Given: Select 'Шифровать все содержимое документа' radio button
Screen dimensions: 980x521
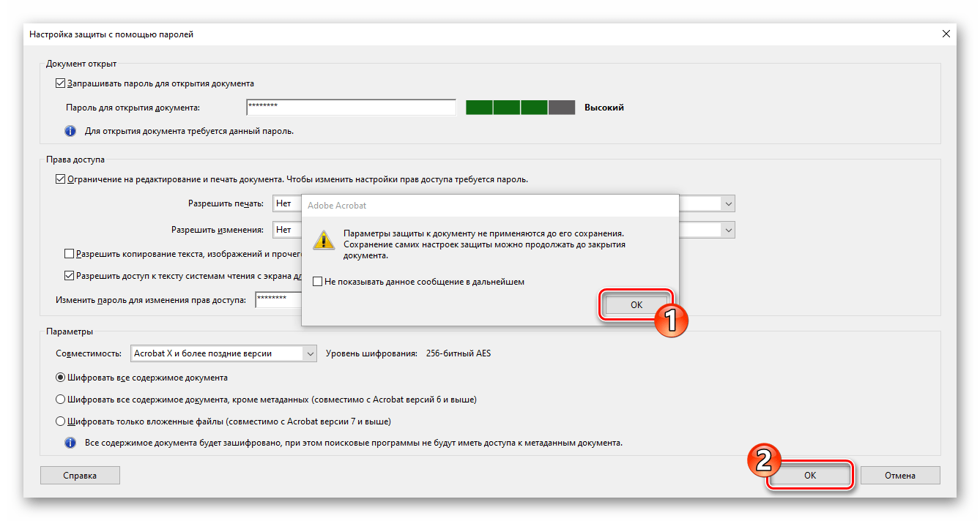Looking at the screenshot, I should 60,378.
